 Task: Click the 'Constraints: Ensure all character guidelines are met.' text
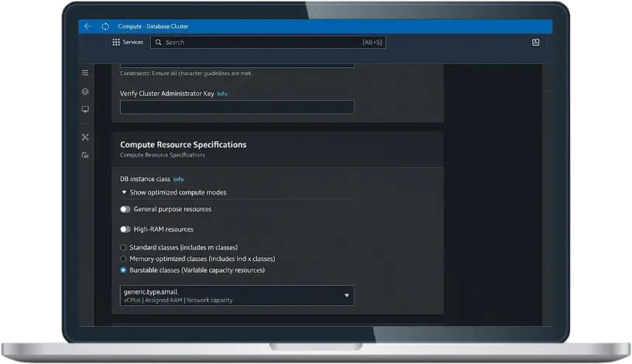click(x=186, y=74)
